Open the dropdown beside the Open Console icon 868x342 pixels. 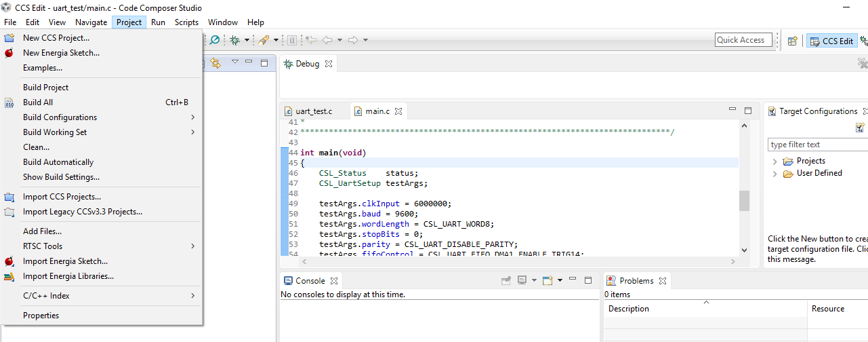click(x=560, y=280)
